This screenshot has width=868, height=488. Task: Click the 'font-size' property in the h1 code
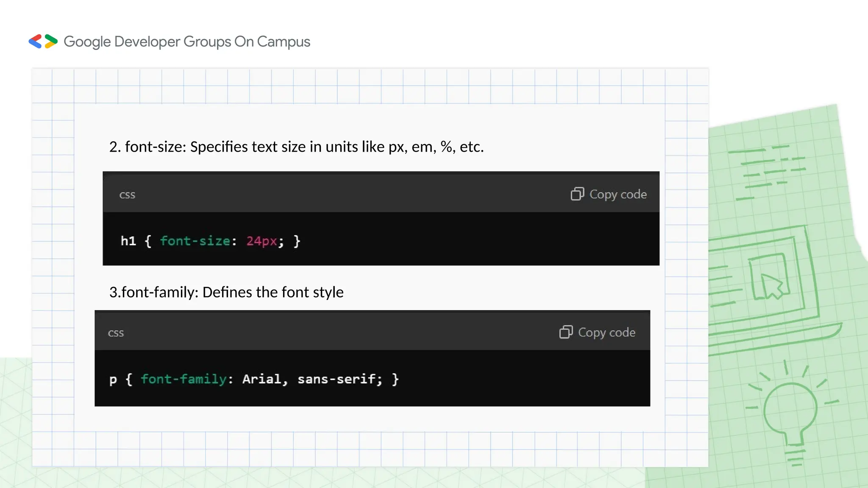tap(195, 241)
